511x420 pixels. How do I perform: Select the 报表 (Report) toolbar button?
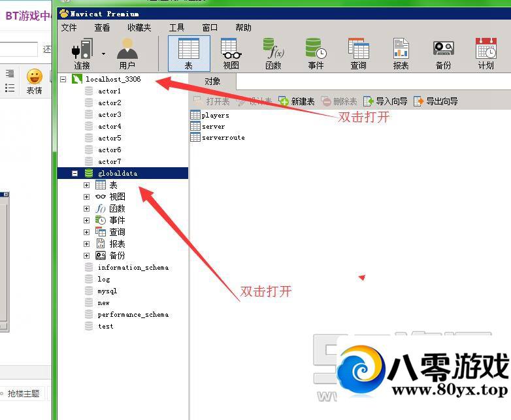pos(401,54)
